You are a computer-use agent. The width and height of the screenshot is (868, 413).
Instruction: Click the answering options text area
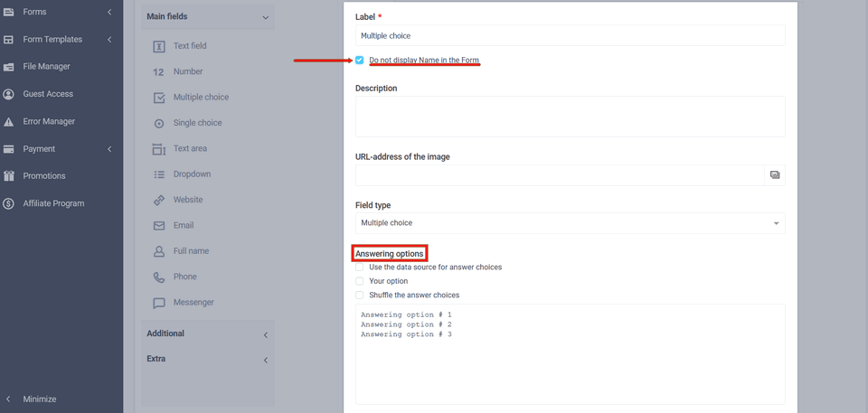(x=571, y=354)
